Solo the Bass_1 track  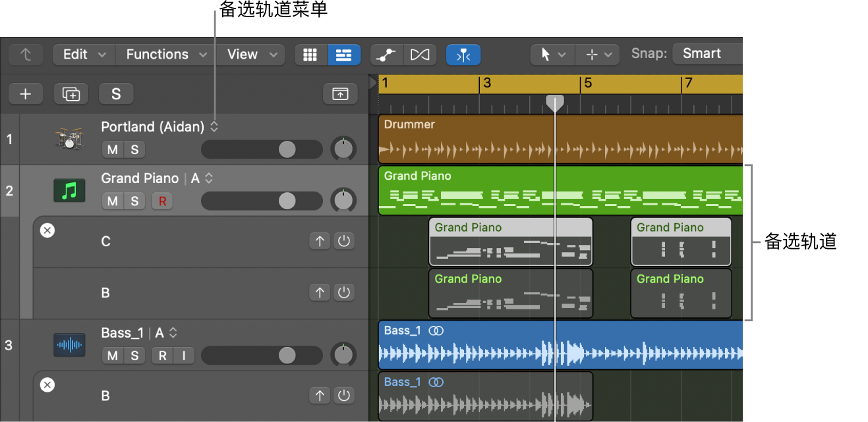(x=134, y=356)
